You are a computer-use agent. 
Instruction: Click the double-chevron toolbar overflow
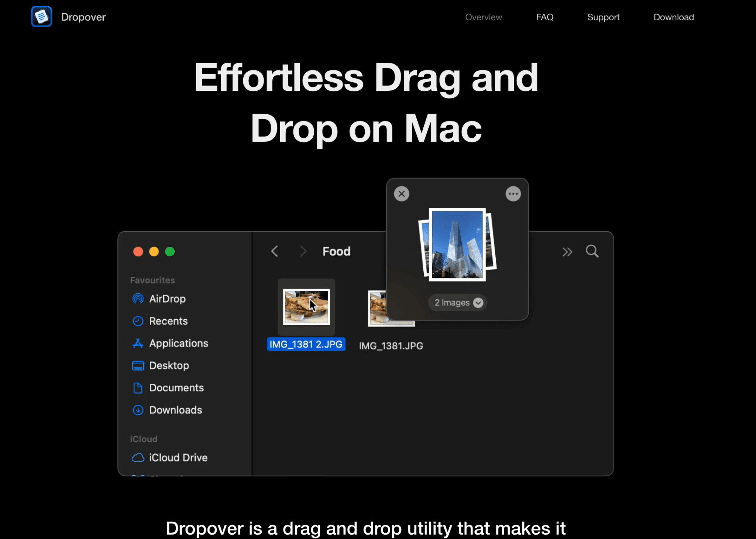(567, 251)
